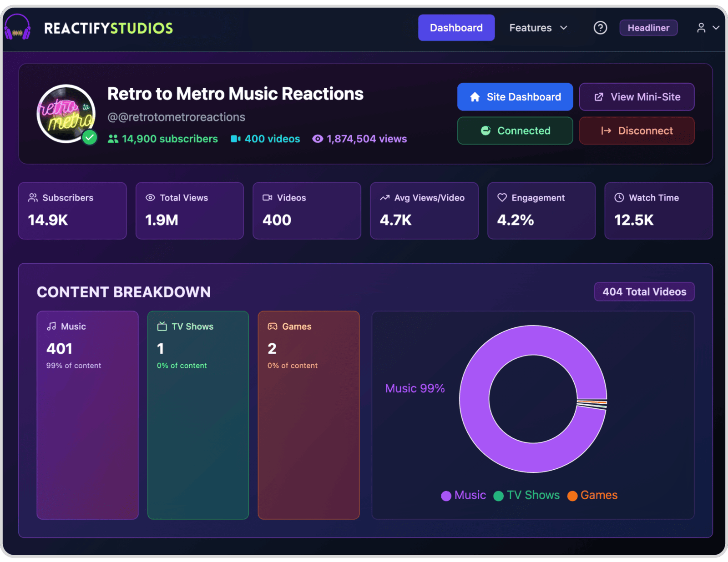Toggle Music series in chart legend
The image size is (728, 562).
coord(464,495)
